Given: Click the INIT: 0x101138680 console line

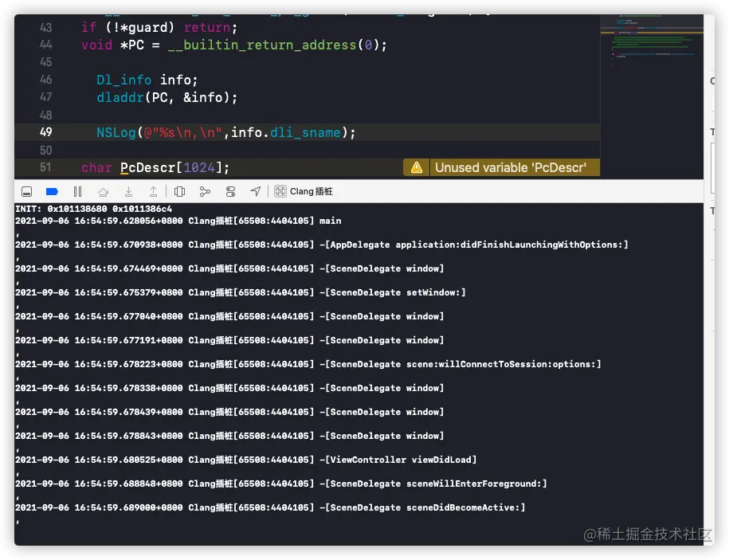Looking at the screenshot, I should pyautogui.click(x=93, y=210).
